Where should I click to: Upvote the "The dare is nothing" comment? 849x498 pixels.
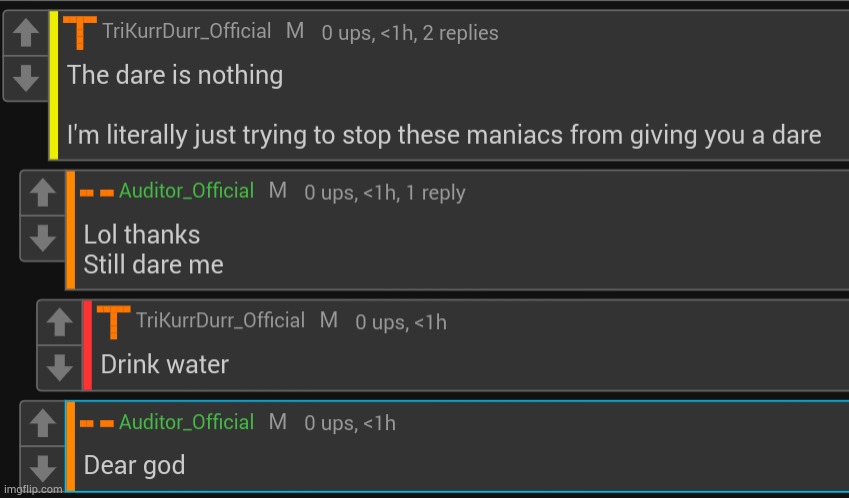pos(26,32)
